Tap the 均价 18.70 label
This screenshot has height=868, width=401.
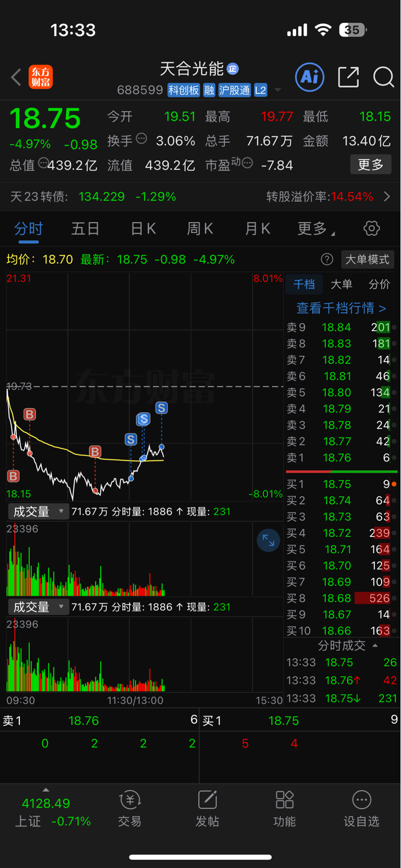click(x=40, y=259)
